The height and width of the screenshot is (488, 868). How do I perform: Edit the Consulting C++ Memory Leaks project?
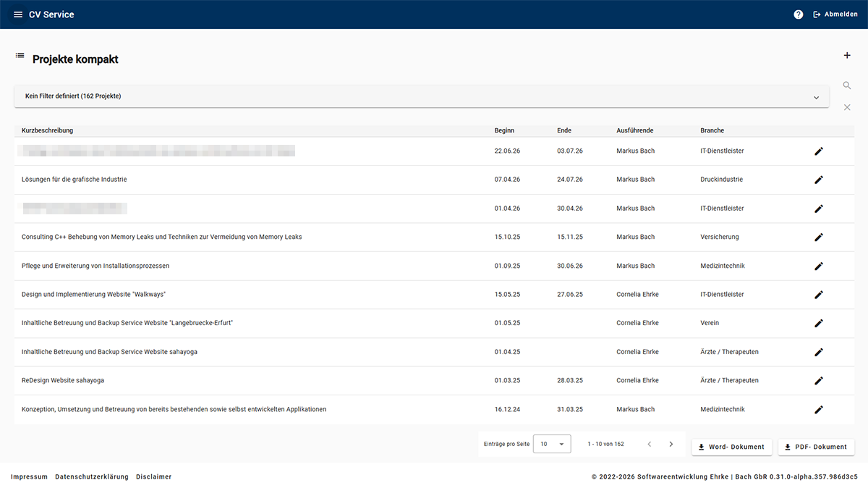[x=819, y=237]
